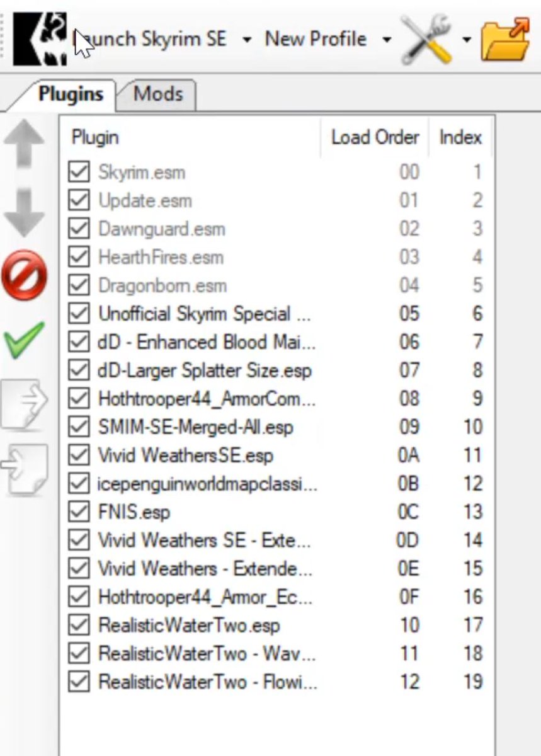Open the folder with arrow icon
Viewport: 541px width, 756px height.
[505, 39]
